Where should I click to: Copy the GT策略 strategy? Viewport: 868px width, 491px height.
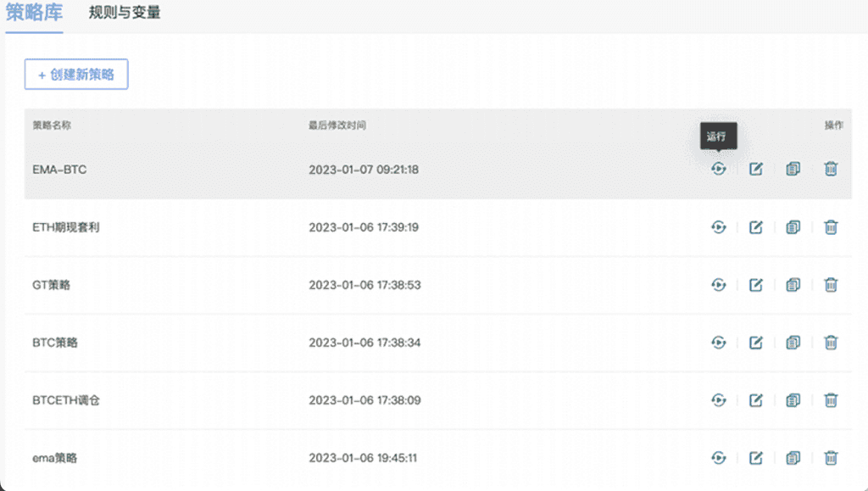[793, 285]
